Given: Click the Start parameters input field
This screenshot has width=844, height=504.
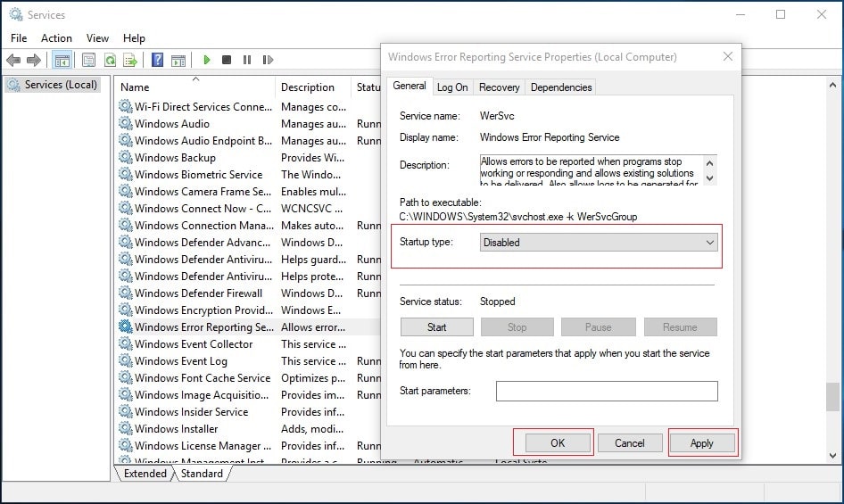Looking at the screenshot, I should click(x=607, y=391).
